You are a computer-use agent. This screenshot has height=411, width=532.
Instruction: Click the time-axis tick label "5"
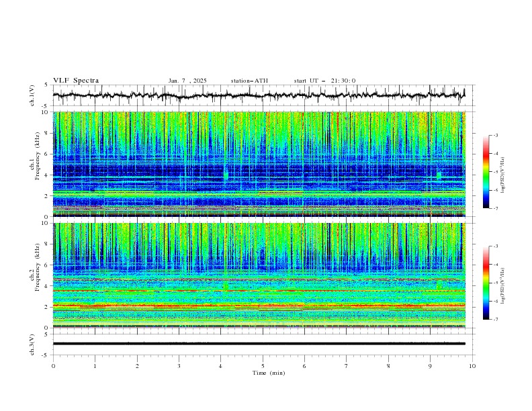point(263,366)
